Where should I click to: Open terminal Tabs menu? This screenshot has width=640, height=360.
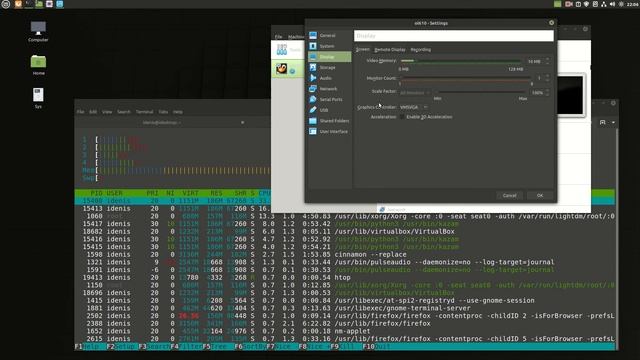[163, 111]
